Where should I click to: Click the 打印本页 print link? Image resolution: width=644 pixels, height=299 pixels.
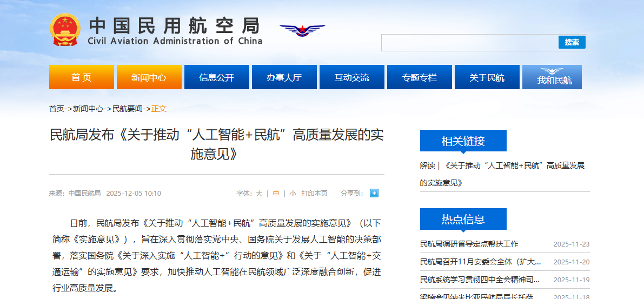coord(314,194)
